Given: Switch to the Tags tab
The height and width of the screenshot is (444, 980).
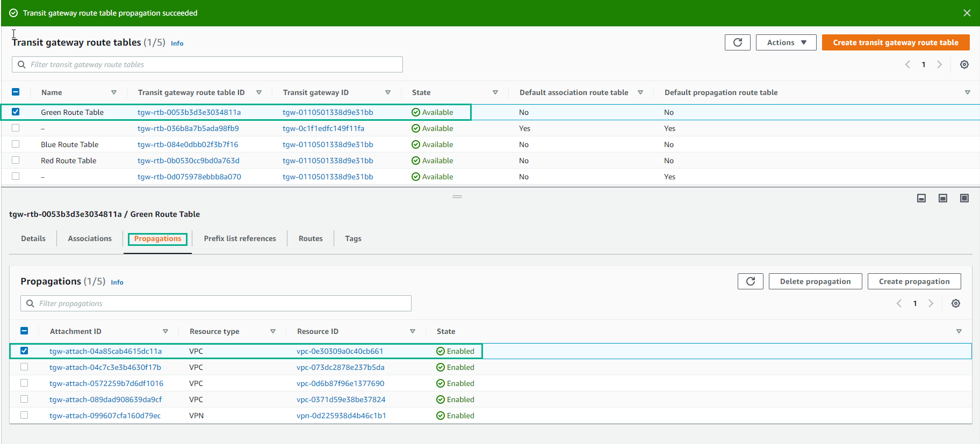Looking at the screenshot, I should (x=353, y=238).
